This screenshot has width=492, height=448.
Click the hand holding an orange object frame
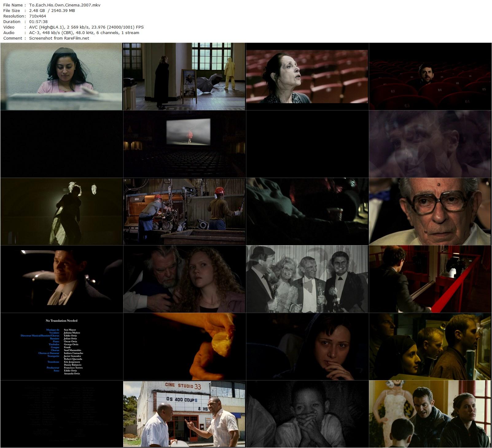click(184, 346)
